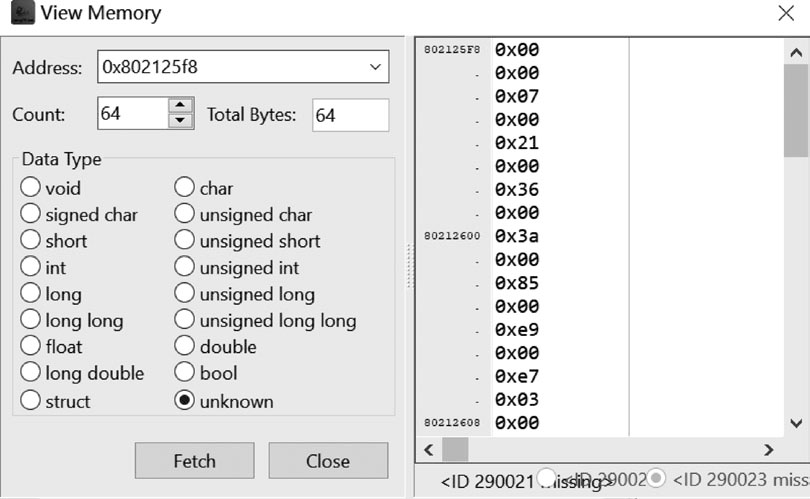
Task: Click the Address input field
Action: click(x=230, y=68)
